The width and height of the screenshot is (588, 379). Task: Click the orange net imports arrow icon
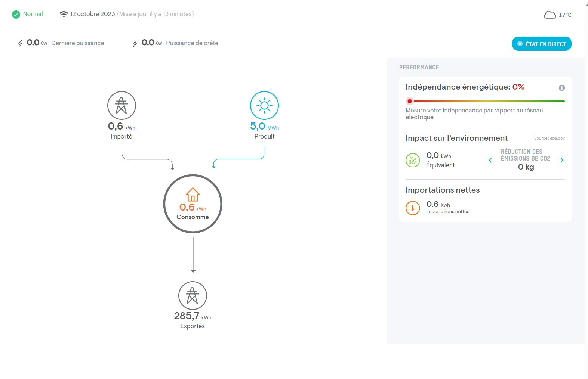(x=413, y=208)
